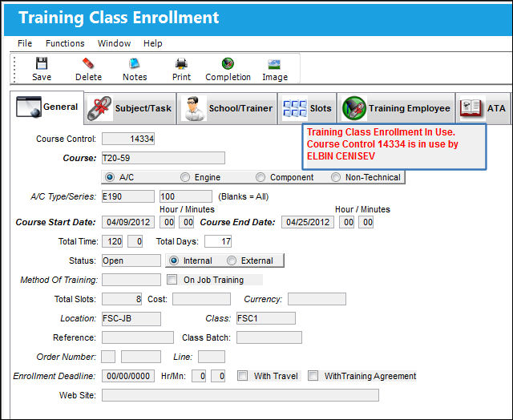Open the Window menu
The height and width of the screenshot is (420, 513).
pyautogui.click(x=114, y=43)
